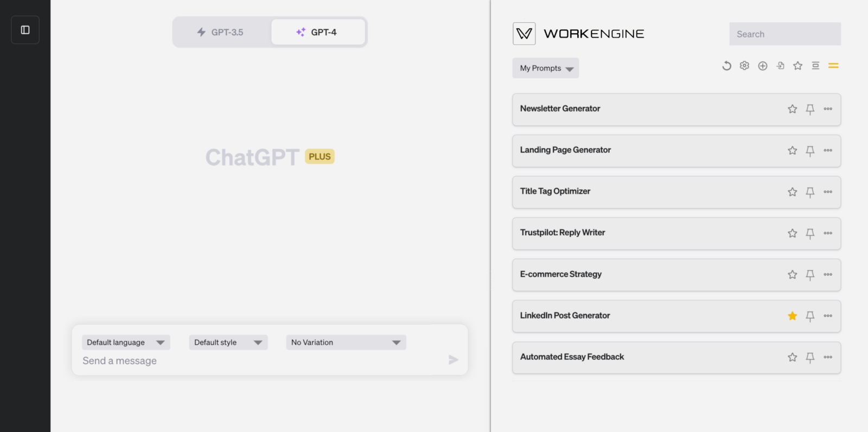Open more options for Automated Essay Feedback
Screen dimensions: 868x432
pyautogui.click(x=828, y=357)
